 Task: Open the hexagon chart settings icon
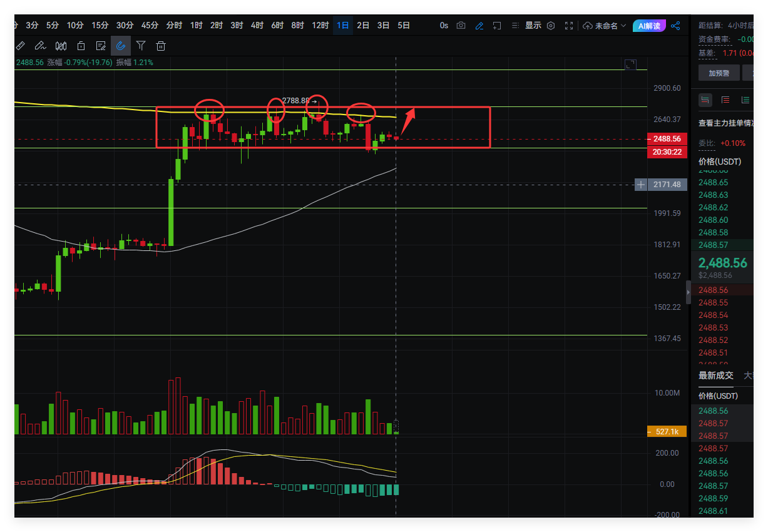pyautogui.click(x=551, y=26)
